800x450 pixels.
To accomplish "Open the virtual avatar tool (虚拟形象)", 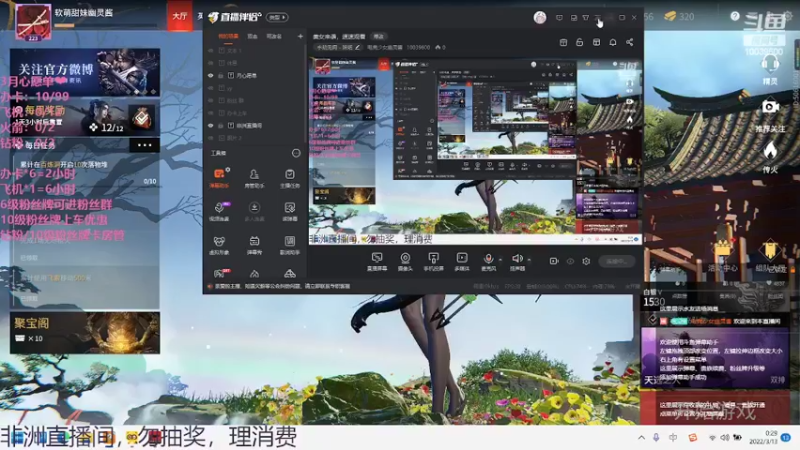I will click(x=219, y=245).
